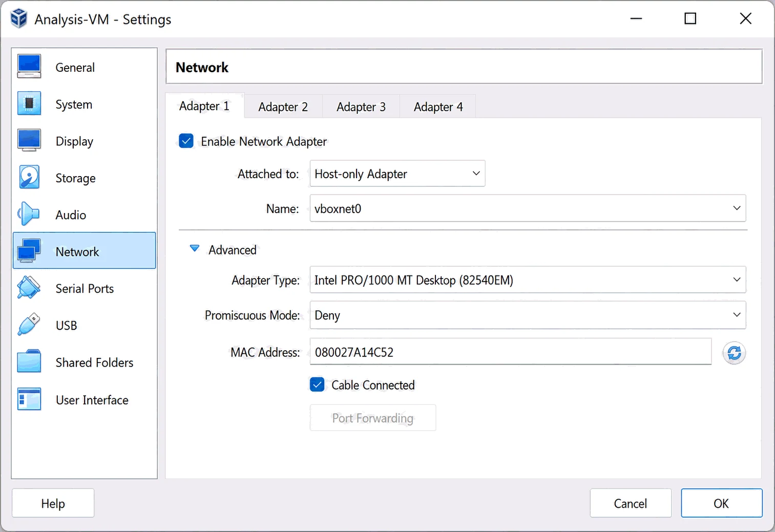Switch to the Adapter 4 tab
The height and width of the screenshot is (532, 775).
pyautogui.click(x=438, y=107)
